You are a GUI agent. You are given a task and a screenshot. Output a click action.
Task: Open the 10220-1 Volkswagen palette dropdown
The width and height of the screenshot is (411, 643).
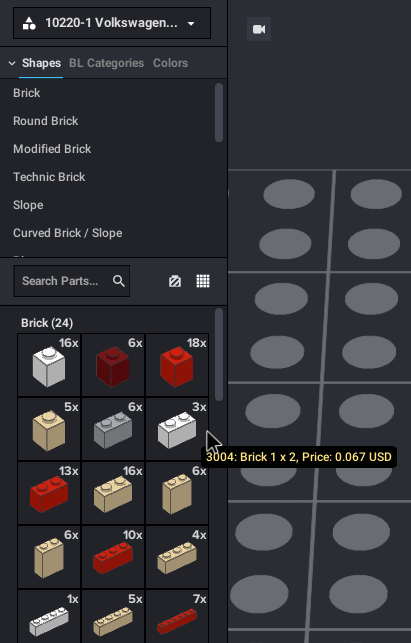coord(112,23)
